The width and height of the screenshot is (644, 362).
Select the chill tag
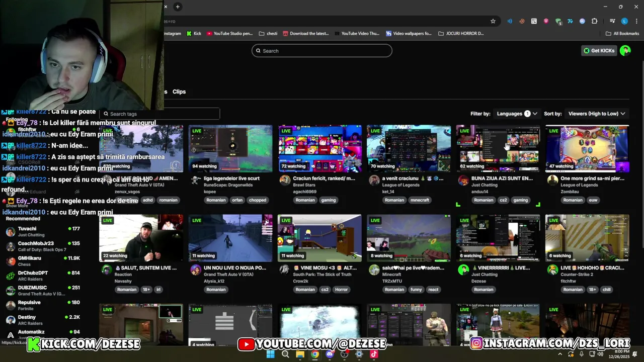(x=606, y=290)
